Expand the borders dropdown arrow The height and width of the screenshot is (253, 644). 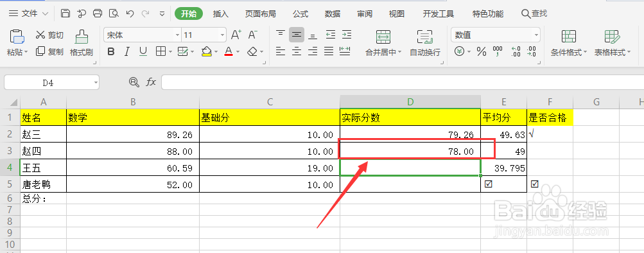(x=170, y=52)
